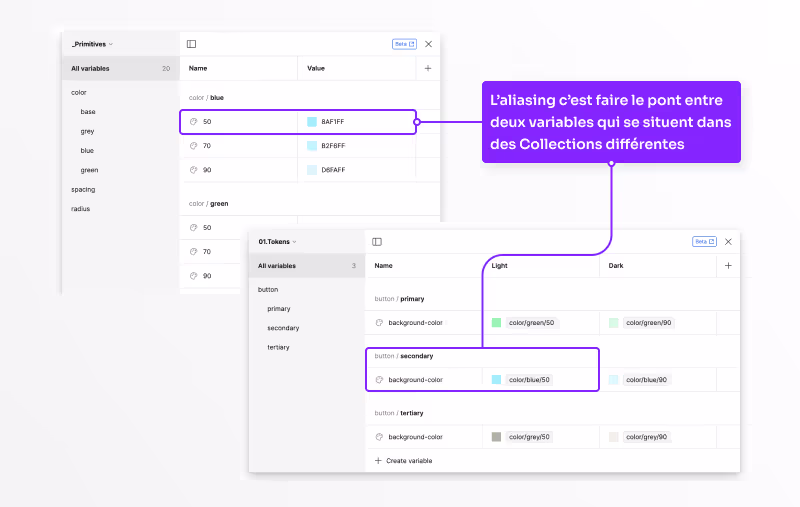Click blue swatch beside color/blue/50
The height and width of the screenshot is (507, 800).
coord(496,380)
